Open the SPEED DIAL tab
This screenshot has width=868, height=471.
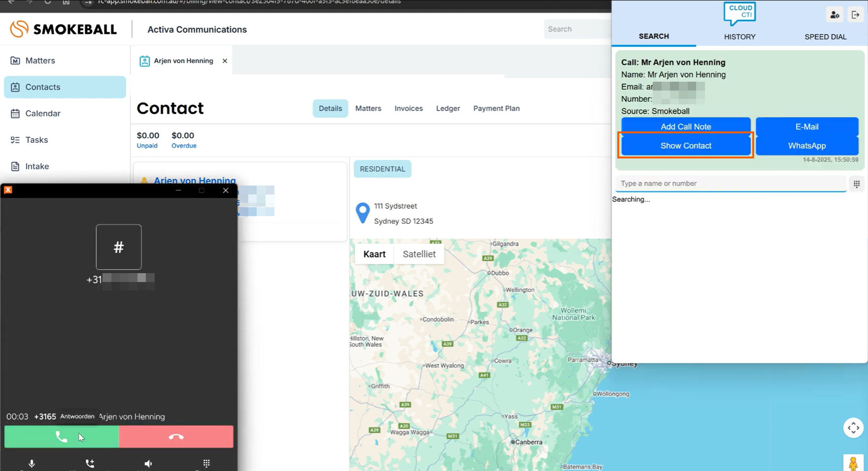pos(825,37)
